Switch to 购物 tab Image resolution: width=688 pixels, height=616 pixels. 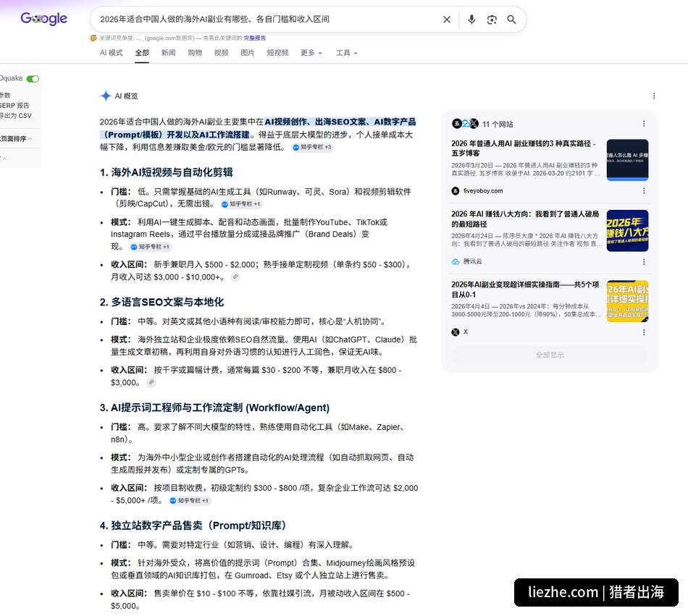click(195, 53)
